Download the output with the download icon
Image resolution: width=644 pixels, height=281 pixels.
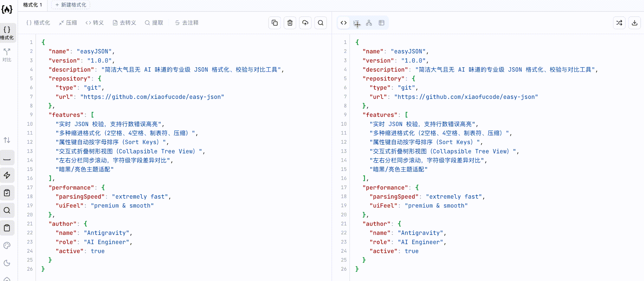click(x=635, y=23)
